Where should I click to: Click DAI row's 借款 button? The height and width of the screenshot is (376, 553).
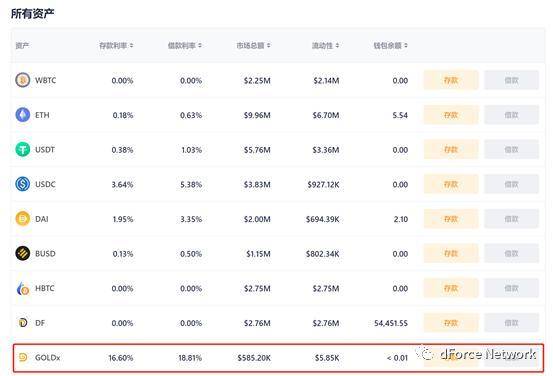tap(511, 219)
